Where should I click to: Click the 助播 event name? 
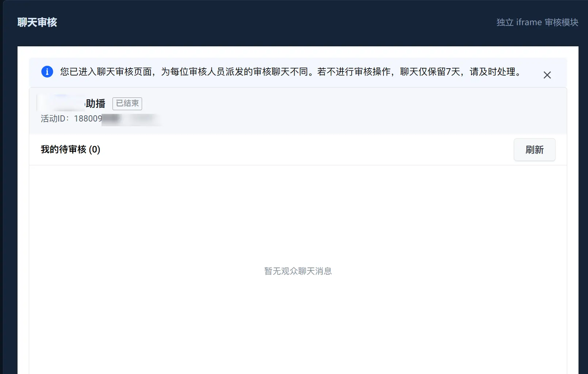[96, 104]
